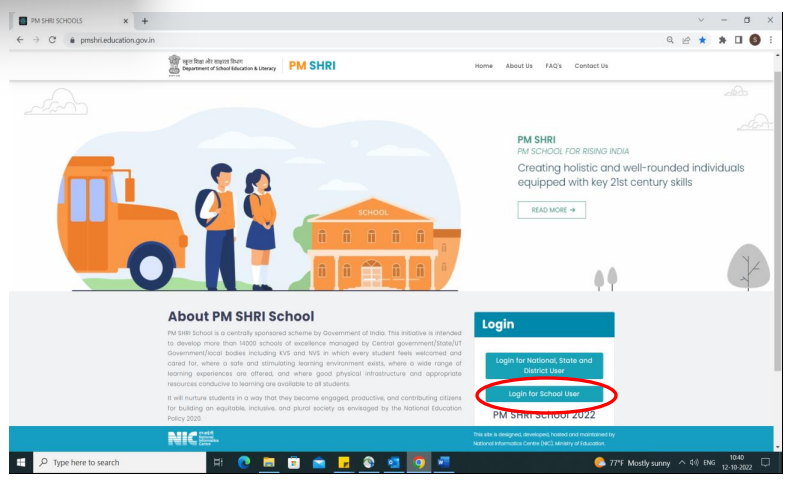Share this page using the share icon
The image size is (785, 486).
686,40
